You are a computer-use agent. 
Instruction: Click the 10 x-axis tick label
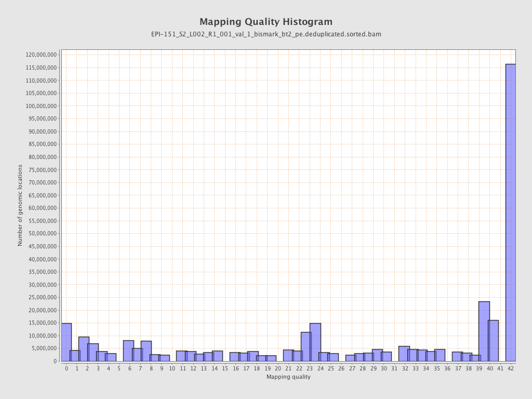tap(172, 368)
